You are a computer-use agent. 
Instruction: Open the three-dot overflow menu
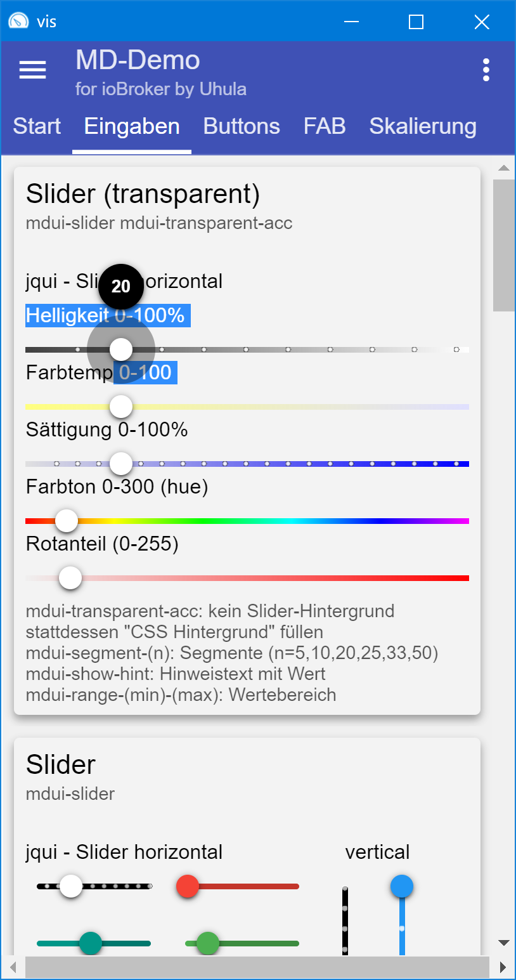tap(486, 70)
